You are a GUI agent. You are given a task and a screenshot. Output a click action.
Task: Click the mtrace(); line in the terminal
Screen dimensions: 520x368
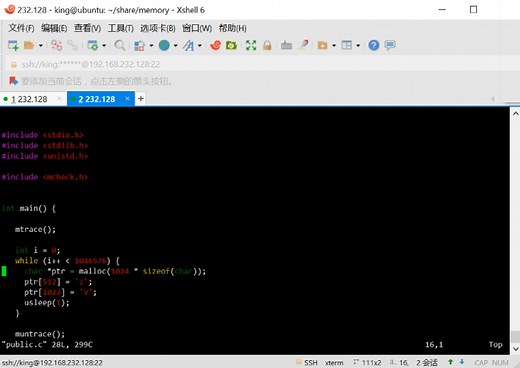35,229
